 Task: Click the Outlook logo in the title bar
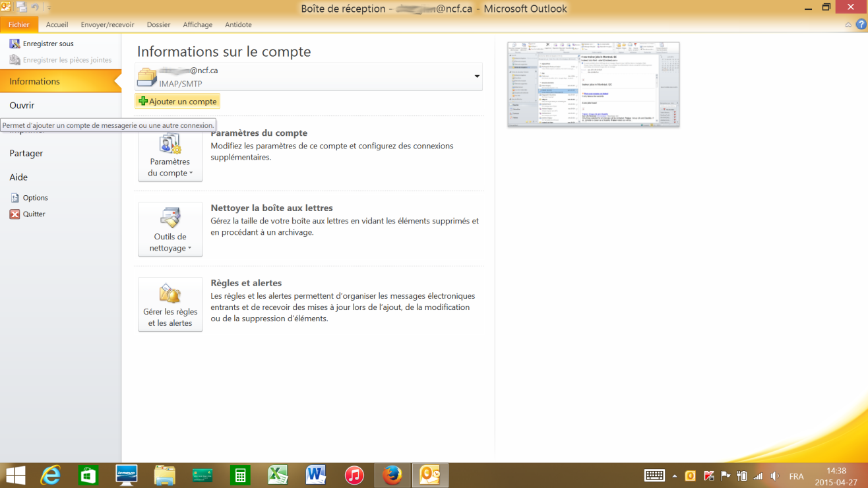click(5, 7)
